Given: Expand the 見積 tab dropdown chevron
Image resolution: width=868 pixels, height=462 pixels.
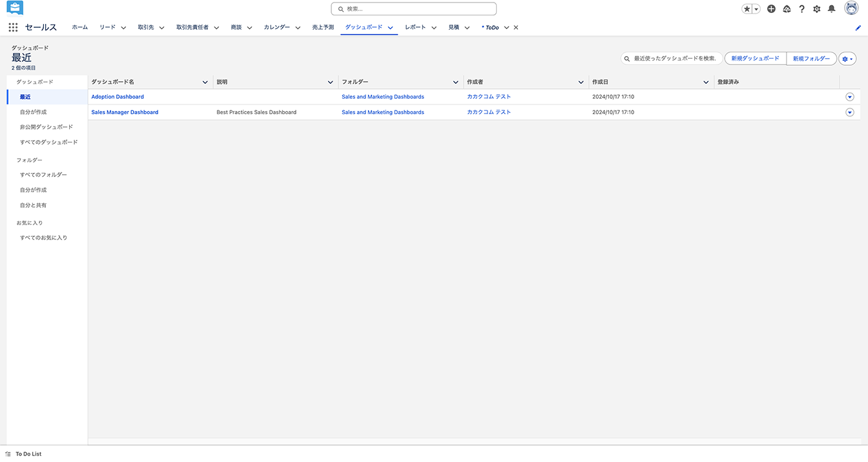Looking at the screenshot, I should (467, 28).
